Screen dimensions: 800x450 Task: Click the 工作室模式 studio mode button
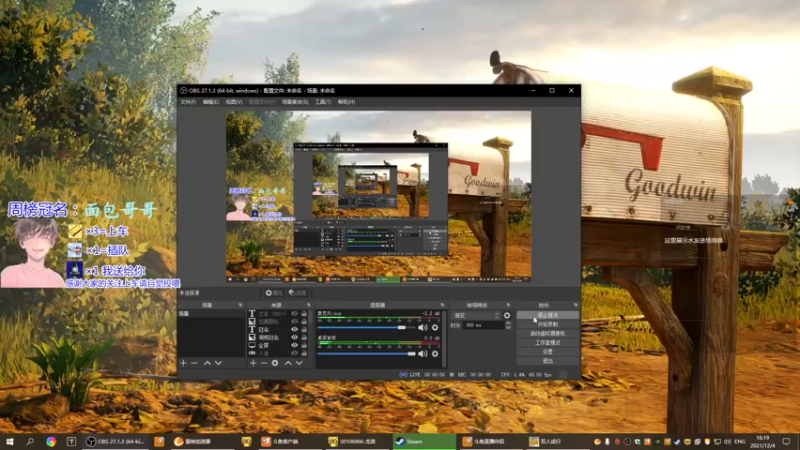click(x=547, y=343)
